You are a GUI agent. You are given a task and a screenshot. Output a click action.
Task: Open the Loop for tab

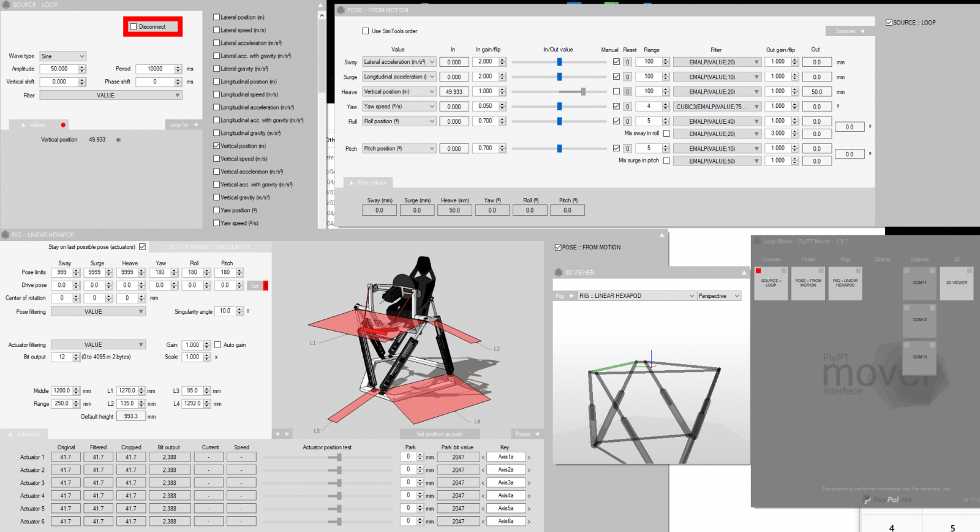pos(183,125)
